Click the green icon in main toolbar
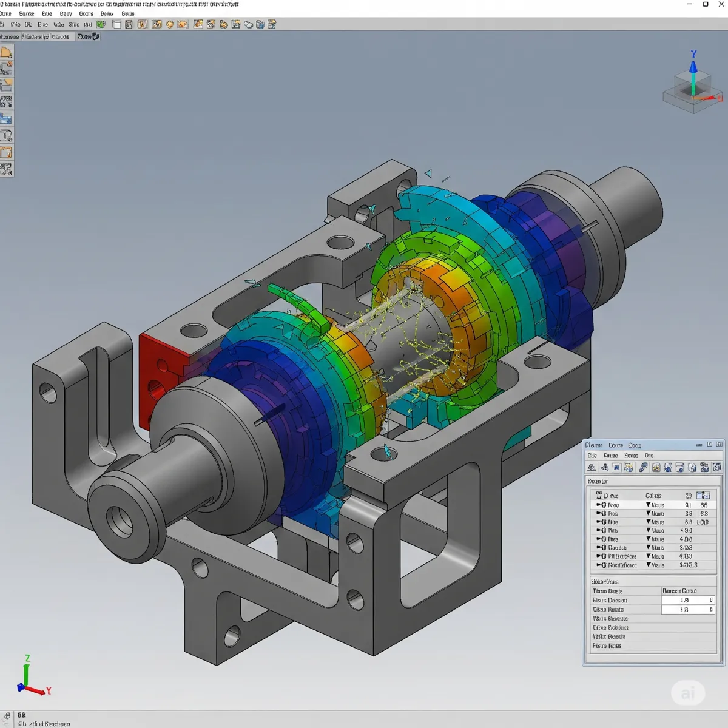The width and height of the screenshot is (728, 728). coord(101,24)
